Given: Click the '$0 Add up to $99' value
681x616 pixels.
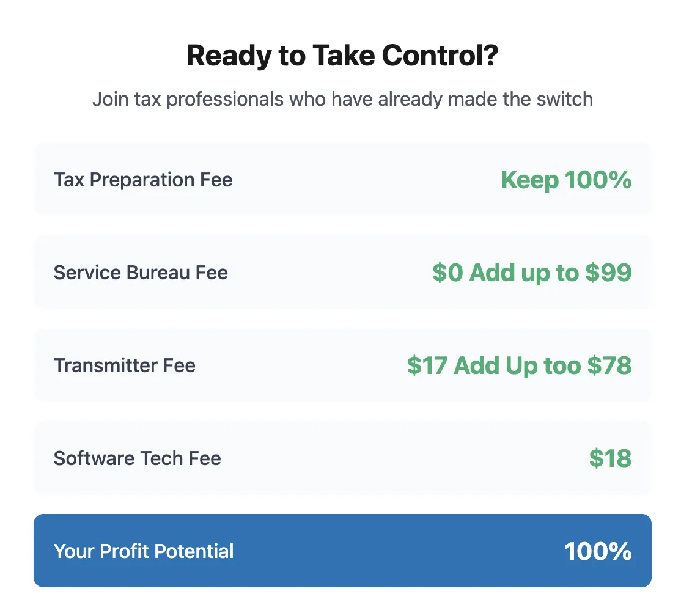Looking at the screenshot, I should click(x=532, y=273).
